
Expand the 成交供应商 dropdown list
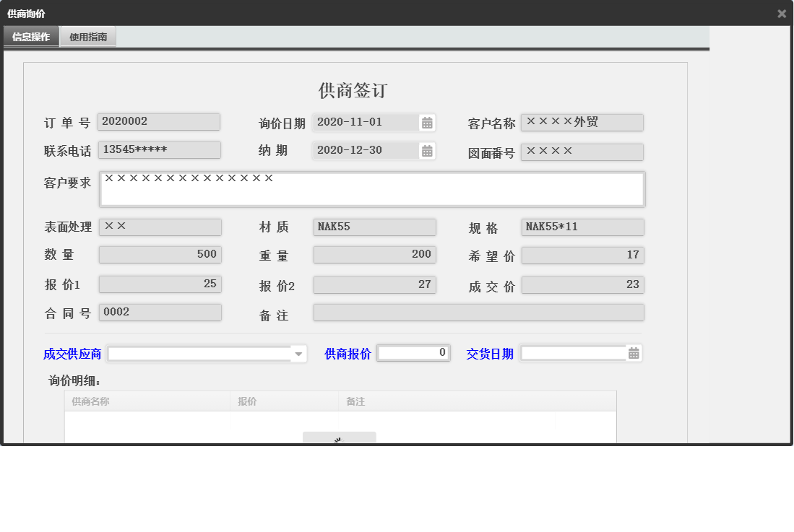(x=298, y=354)
